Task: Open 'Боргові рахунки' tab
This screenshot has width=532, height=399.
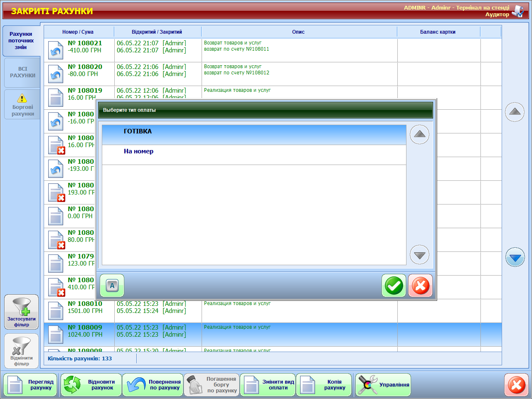Action: (x=22, y=104)
